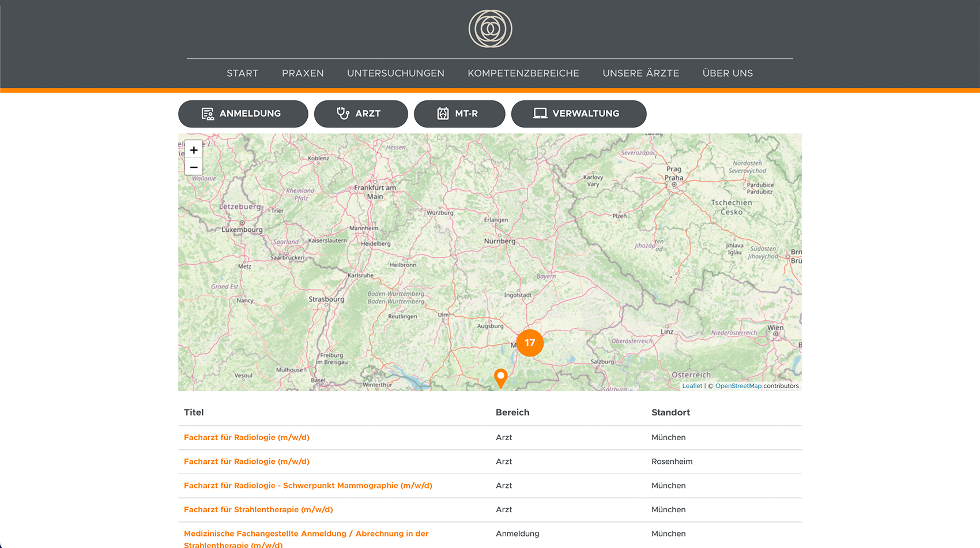Viewport: 980px width, 548px height.
Task: Open the Unsere Ärzte page
Action: (x=640, y=73)
